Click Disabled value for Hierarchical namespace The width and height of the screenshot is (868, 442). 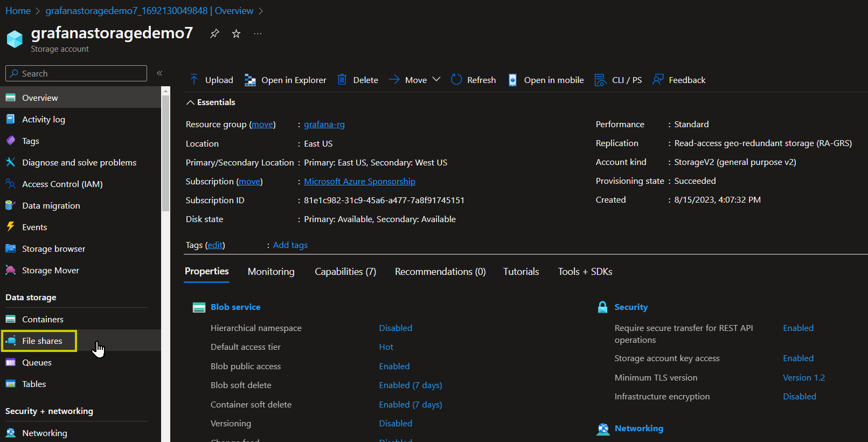(x=395, y=328)
